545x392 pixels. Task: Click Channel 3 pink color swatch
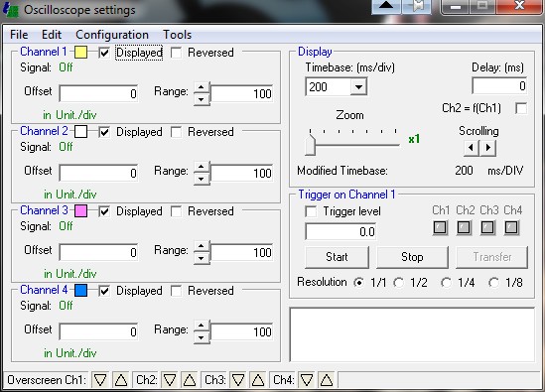point(81,211)
